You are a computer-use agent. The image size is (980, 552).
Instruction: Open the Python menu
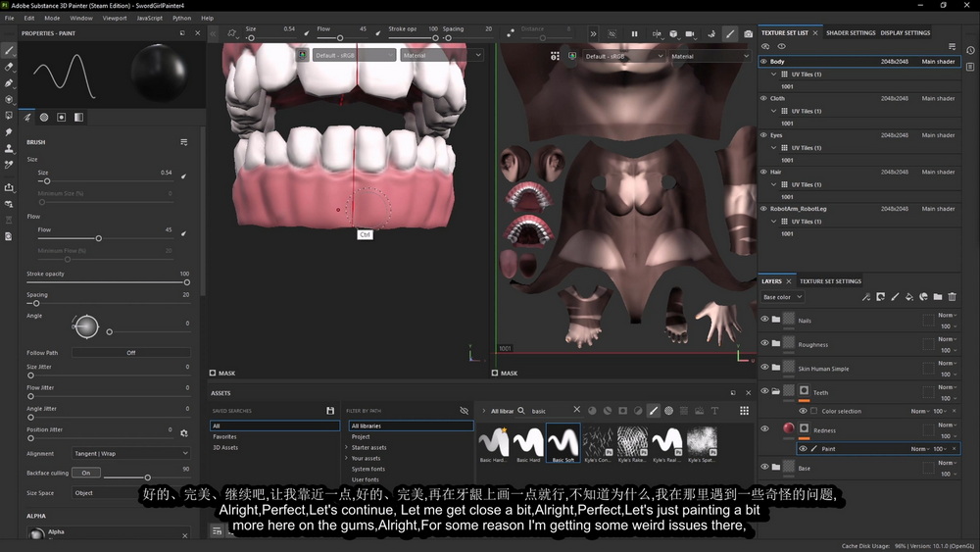tap(182, 18)
